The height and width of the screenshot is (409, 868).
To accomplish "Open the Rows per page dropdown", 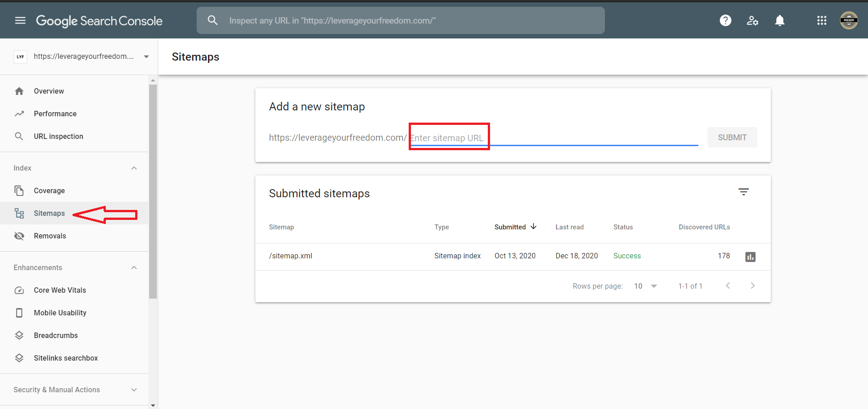I will [x=646, y=286].
